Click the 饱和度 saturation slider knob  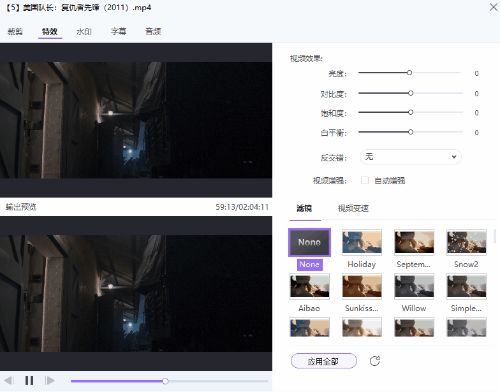pyautogui.click(x=411, y=112)
